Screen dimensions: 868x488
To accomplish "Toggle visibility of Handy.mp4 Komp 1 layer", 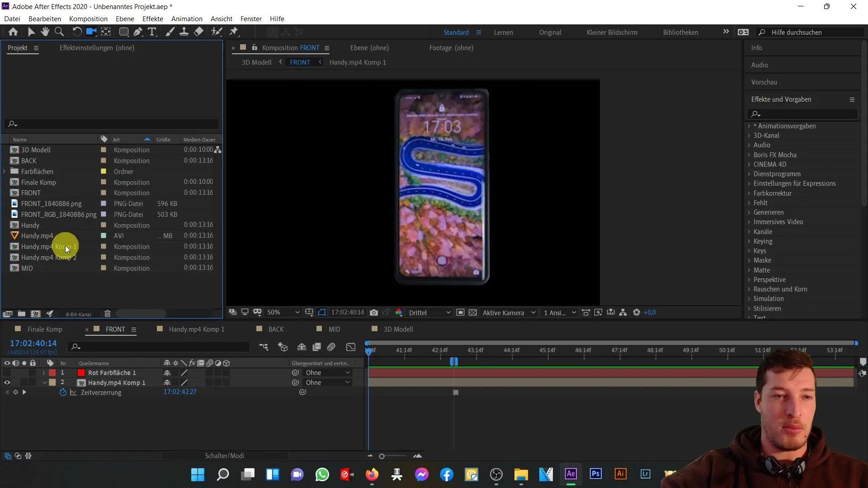I will [x=7, y=382].
